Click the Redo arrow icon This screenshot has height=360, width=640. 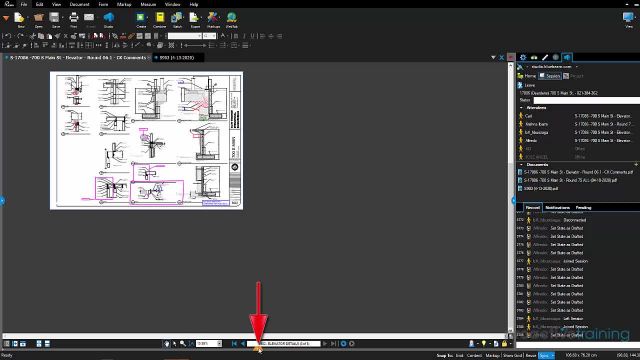point(21,36)
